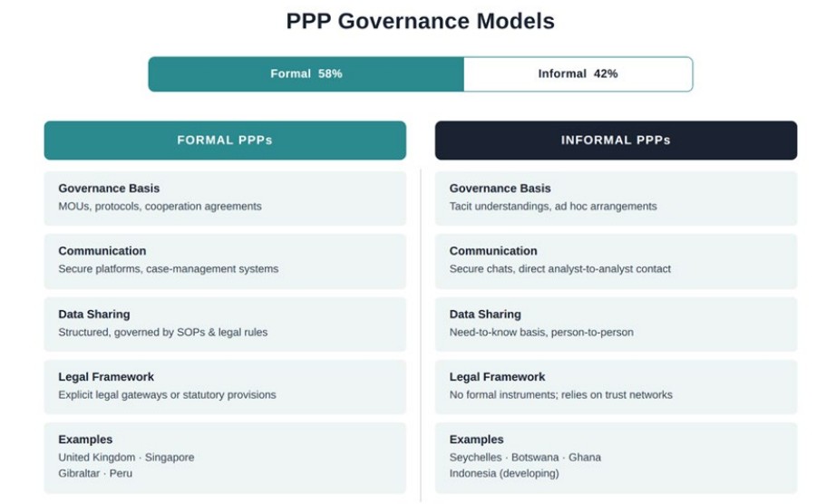Screen dimensions: 826x504
Task: Click the Formal 58% bar segment
Action: click(x=306, y=74)
